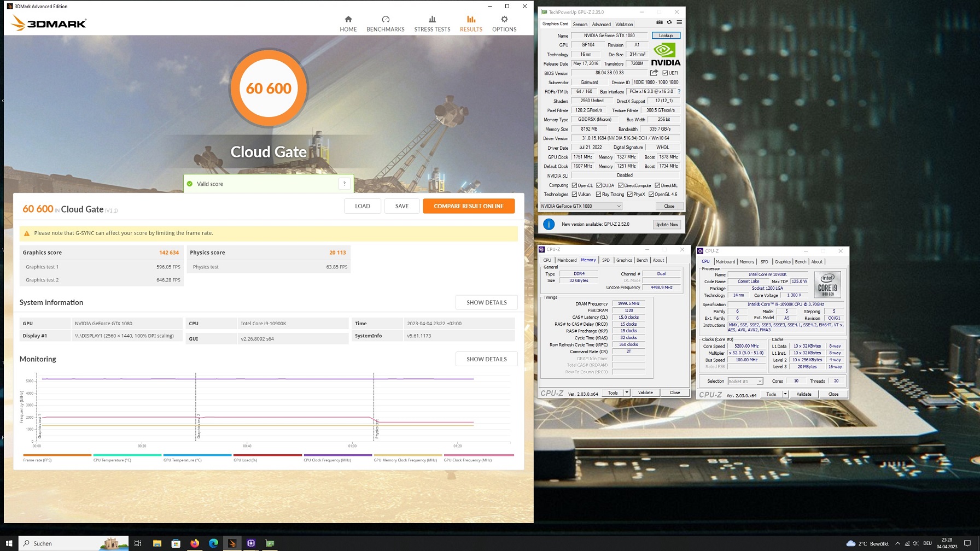Viewport: 980px width, 551px height.
Task: Click COMPARE RESULT ONLINE
Action: [469, 206]
